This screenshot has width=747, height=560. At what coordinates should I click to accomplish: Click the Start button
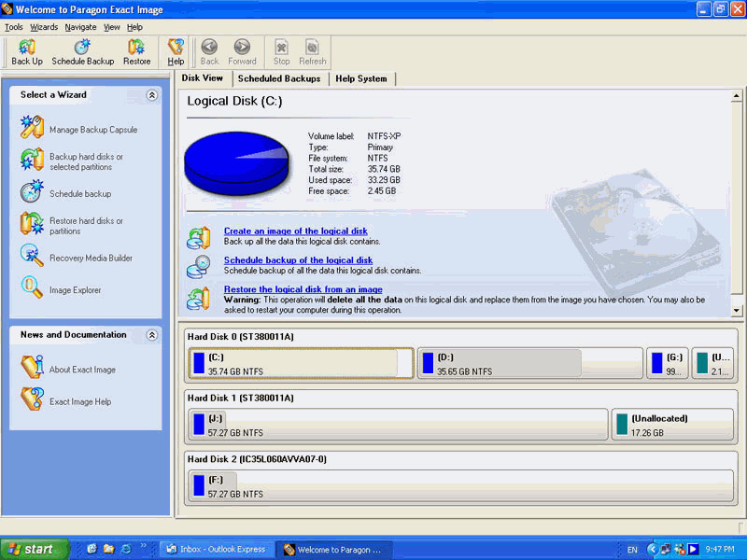coord(35,549)
